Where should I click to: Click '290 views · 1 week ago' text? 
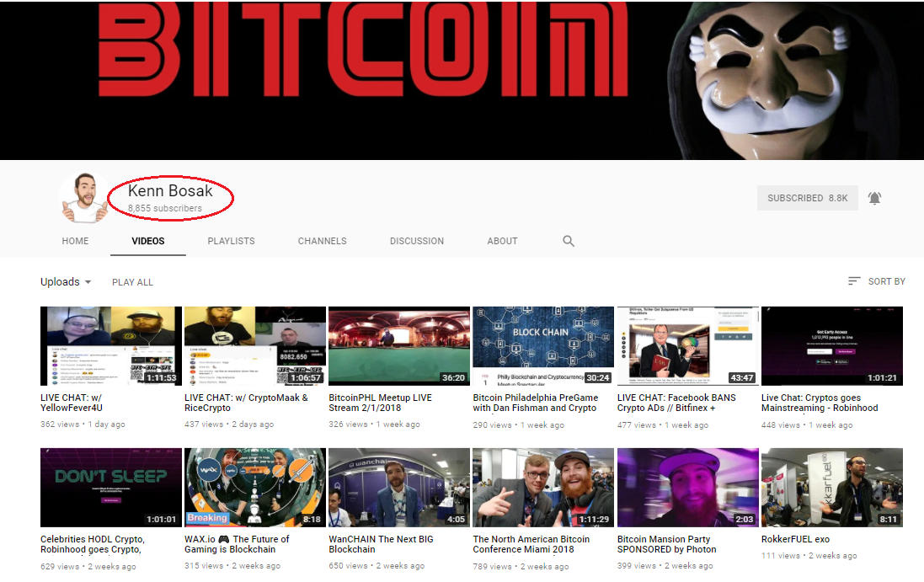[x=519, y=424]
